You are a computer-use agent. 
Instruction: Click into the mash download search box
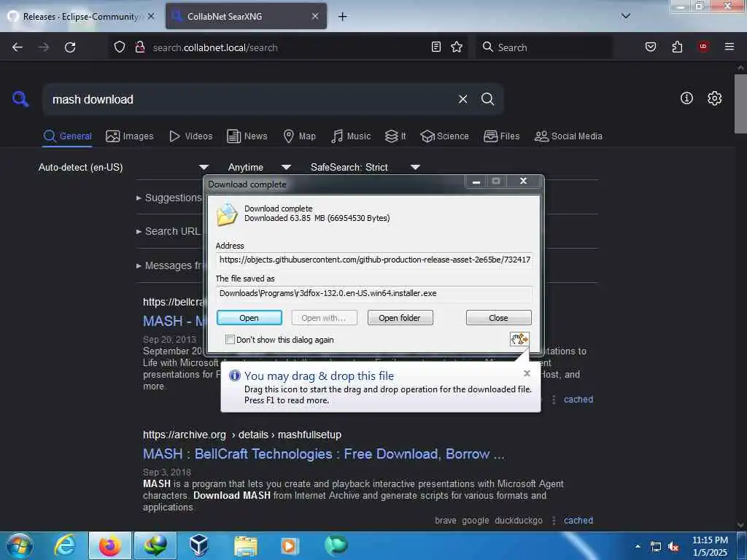(248, 99)
